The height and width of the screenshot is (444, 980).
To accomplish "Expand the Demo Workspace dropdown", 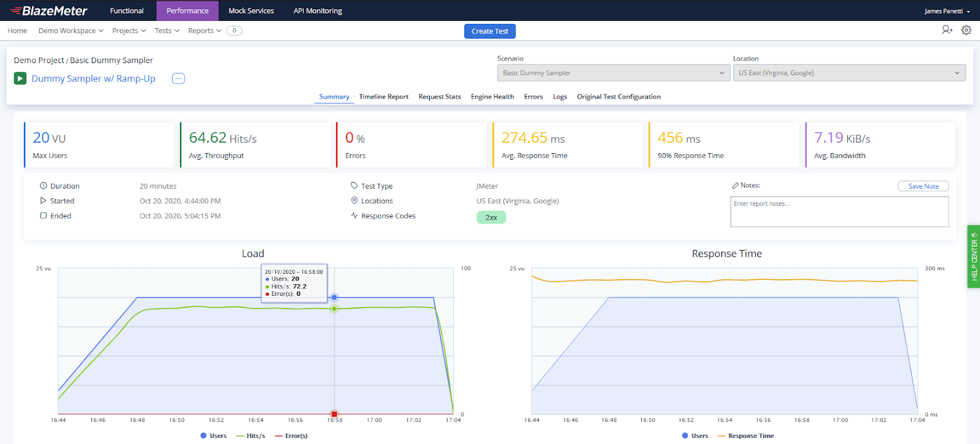I will tap(71, 31).
